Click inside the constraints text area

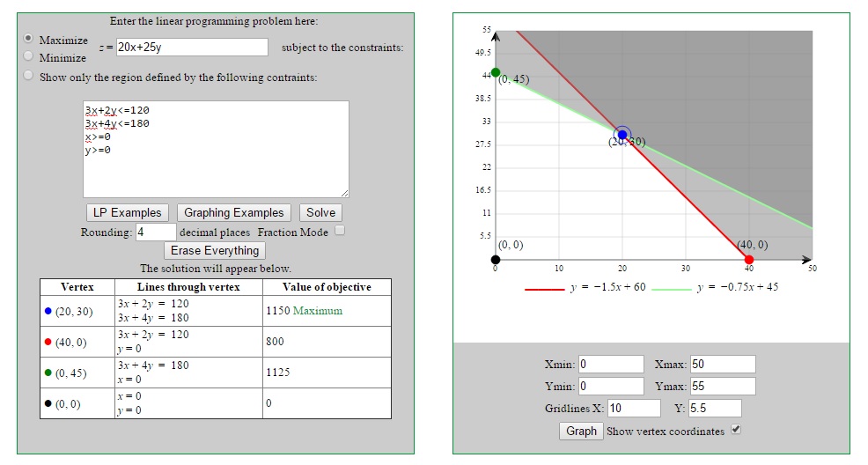[x=216, y=149]
